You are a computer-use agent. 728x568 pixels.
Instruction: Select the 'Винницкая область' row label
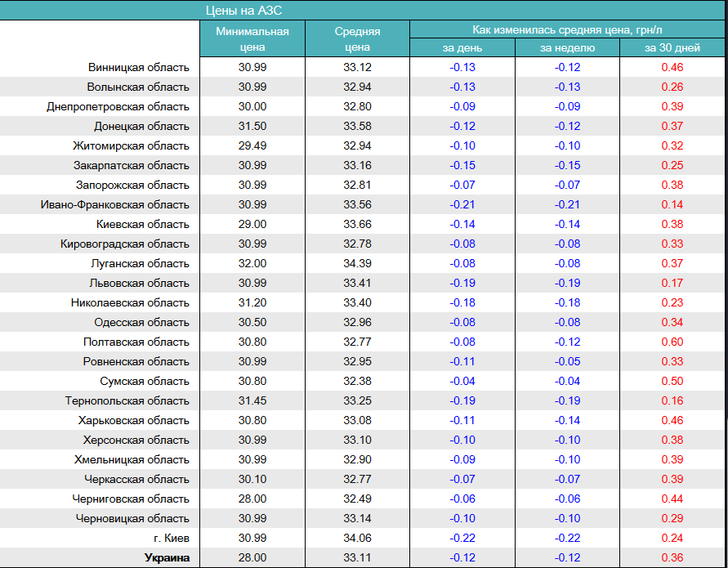pyautogui.click(x=139, y=67)
